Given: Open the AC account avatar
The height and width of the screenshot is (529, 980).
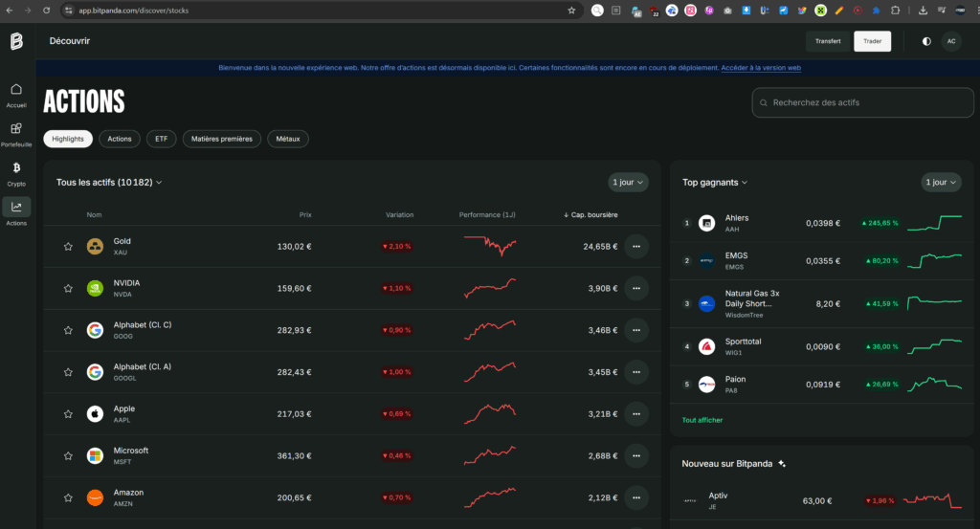Looking at the screenshot, I should [x=951, y=41].
